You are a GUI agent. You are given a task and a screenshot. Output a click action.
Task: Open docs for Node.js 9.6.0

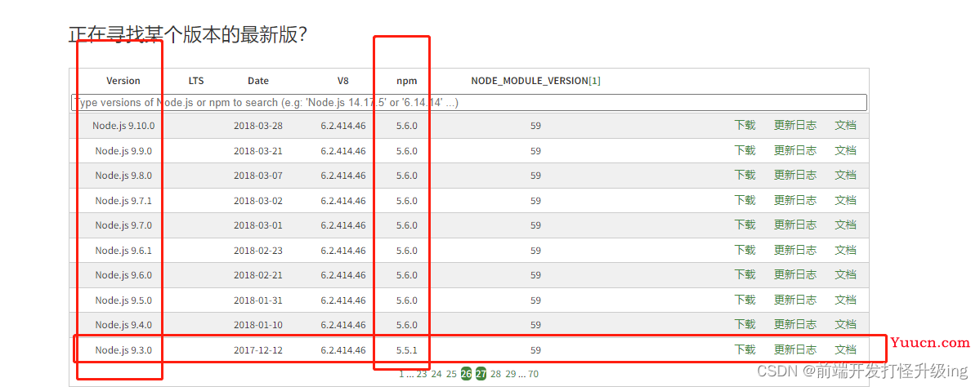point(846,274)
